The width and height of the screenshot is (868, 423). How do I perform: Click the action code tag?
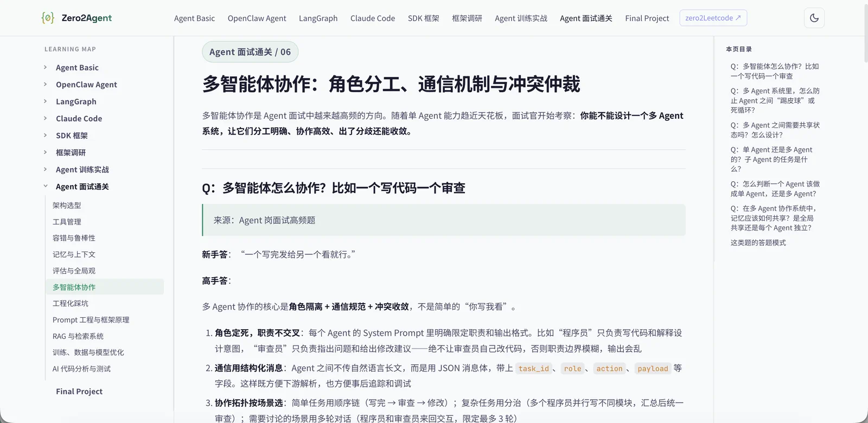[610, 369]
